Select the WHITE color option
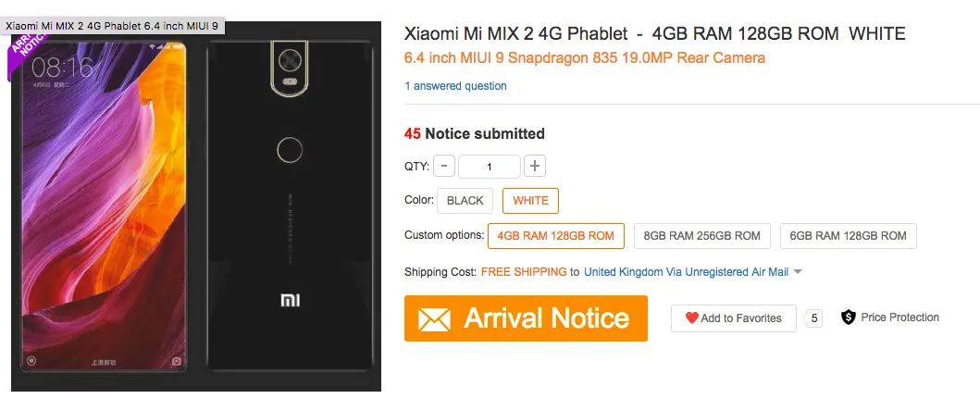Screen dimensions: 980x411 click(530, 201)
